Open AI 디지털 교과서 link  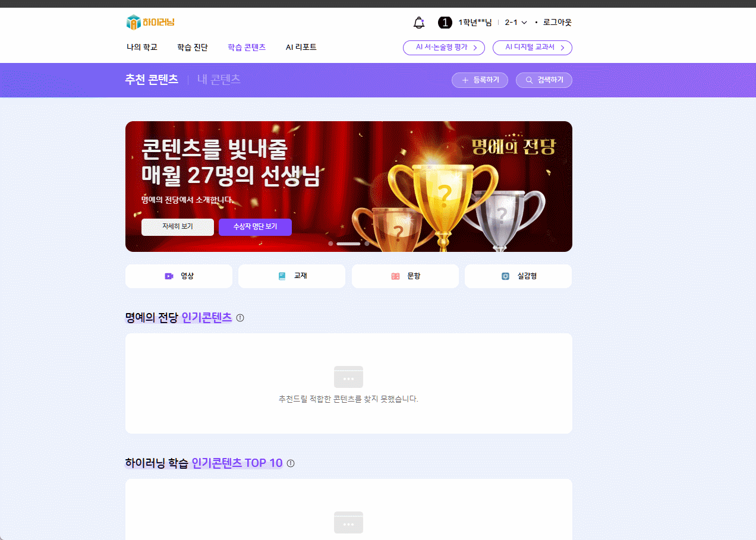pyautogui.click(x=532, y=48)
